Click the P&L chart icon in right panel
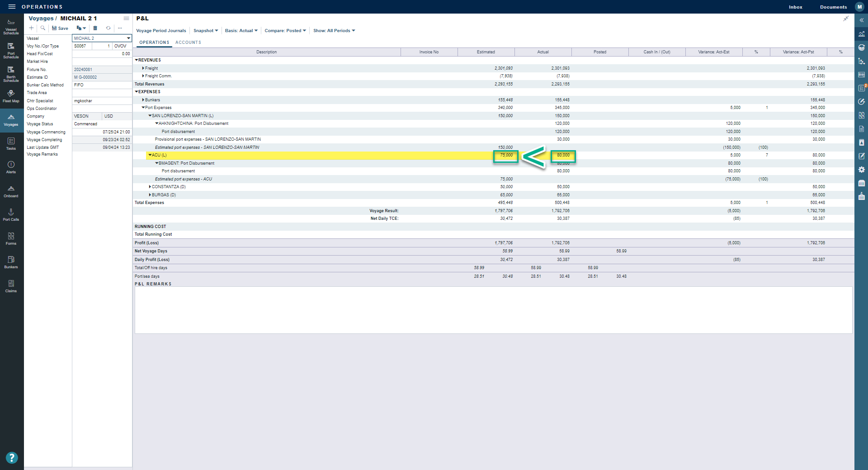Image resolution: width=868 pixels, height=470 pixels. [861, 34]
